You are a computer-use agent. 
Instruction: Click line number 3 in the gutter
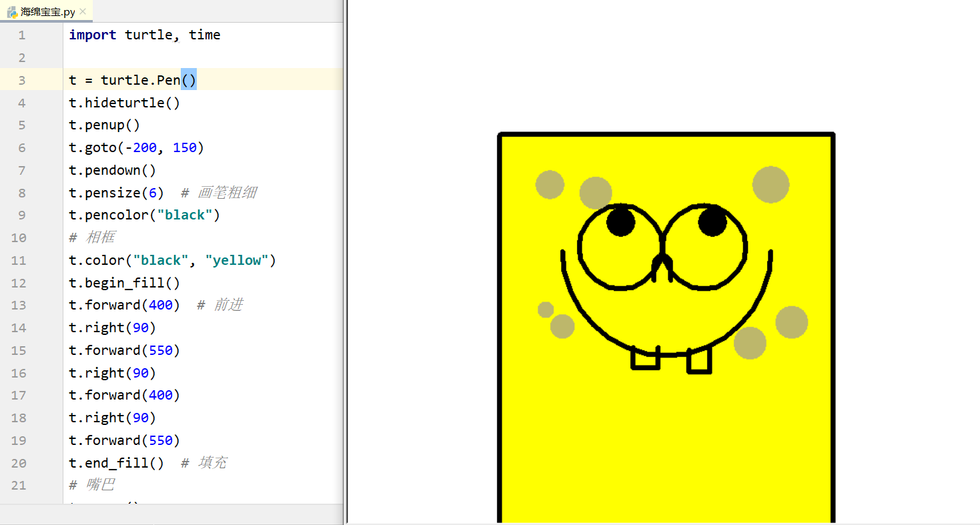coord(22,80)
